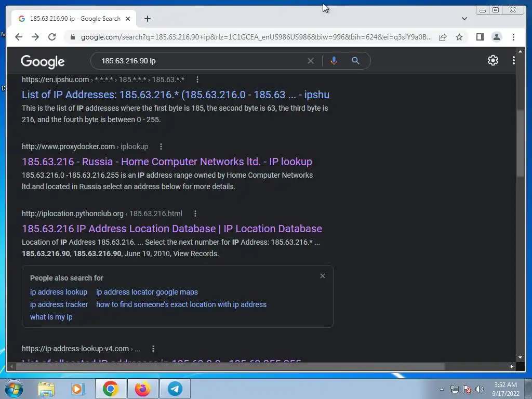
Task: Open '185.63.216 - Russia - Home Computer Networks' result
Action: pos(167,162)
